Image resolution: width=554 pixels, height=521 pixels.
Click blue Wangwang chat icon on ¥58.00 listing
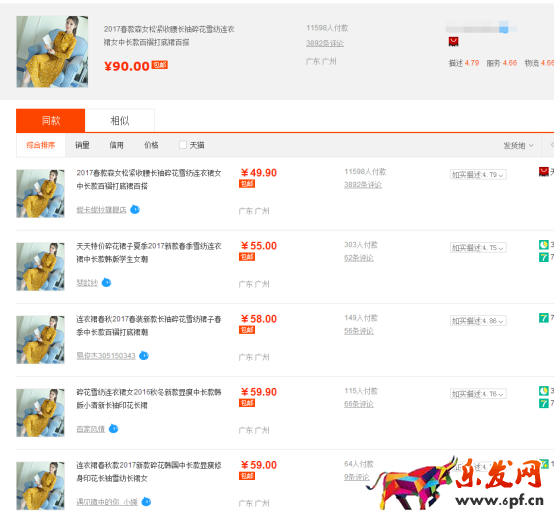[x=144, y=355]
